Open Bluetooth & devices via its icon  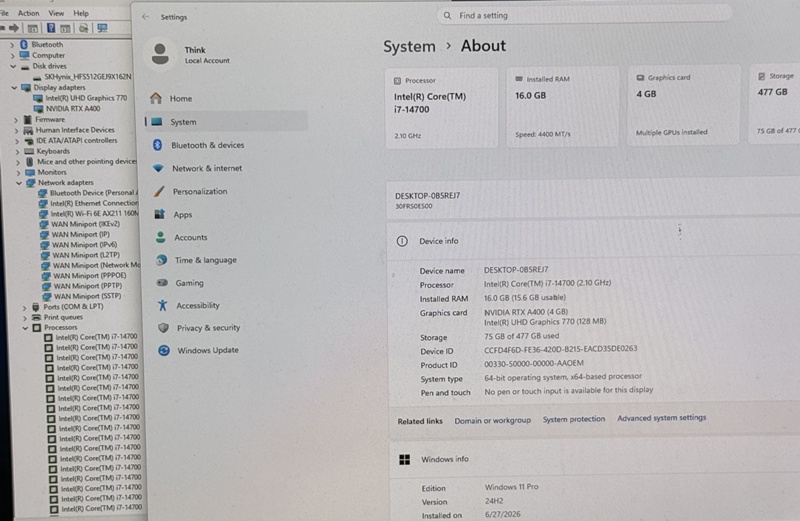pyautogui.click(x=158, y=145)
